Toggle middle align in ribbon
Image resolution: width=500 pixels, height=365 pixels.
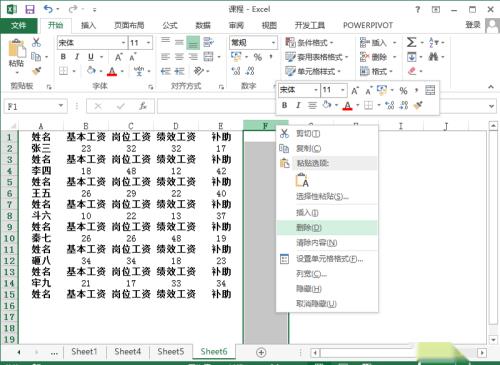179,42
